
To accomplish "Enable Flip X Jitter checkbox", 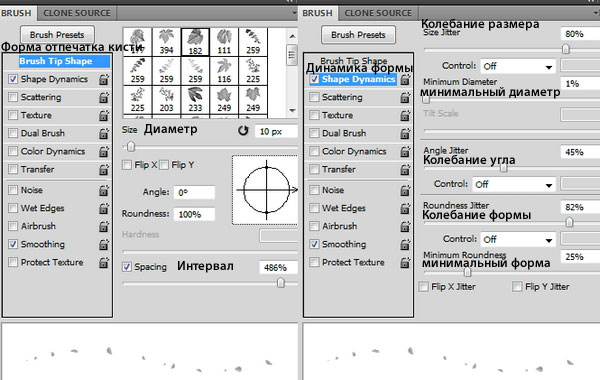I will coord(424,287).
